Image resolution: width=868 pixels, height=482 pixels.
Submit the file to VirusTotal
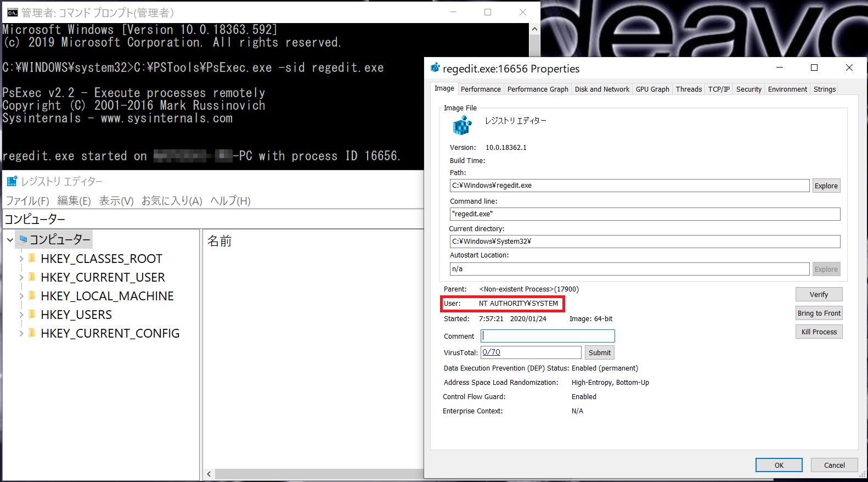600,352
